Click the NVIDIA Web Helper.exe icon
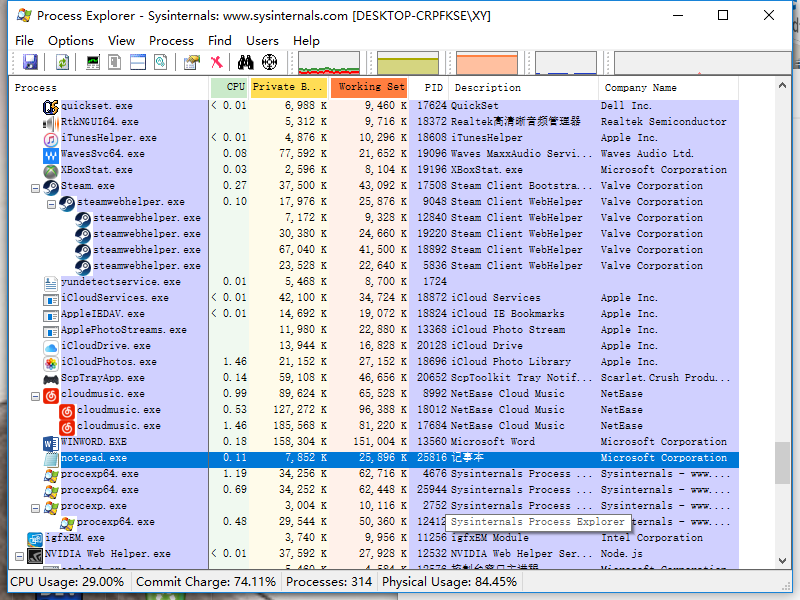 [35, 555]
